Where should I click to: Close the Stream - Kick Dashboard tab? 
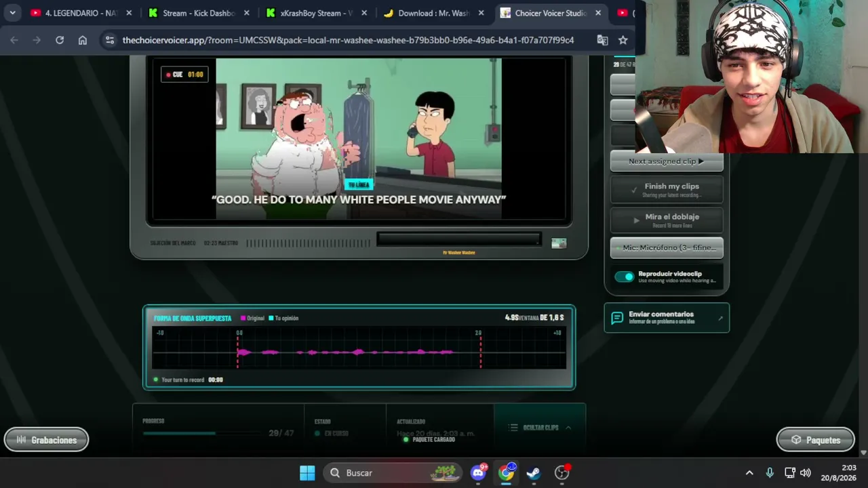(x=247, y=13)
